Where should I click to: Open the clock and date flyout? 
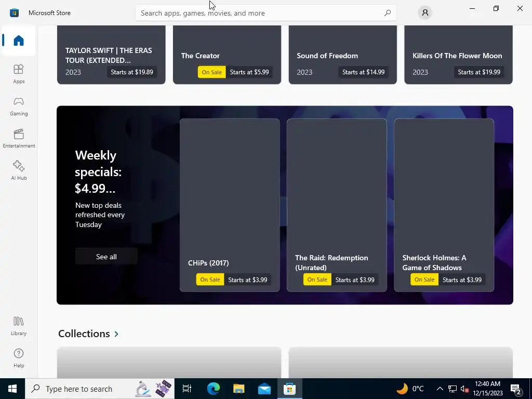[x=487, y=389]
